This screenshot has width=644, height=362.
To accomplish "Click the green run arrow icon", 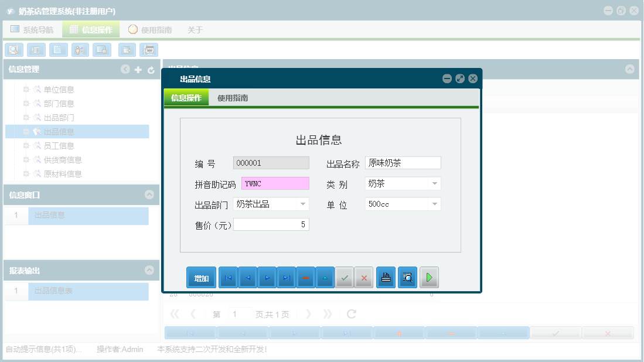I will click(x=429, y=277).
